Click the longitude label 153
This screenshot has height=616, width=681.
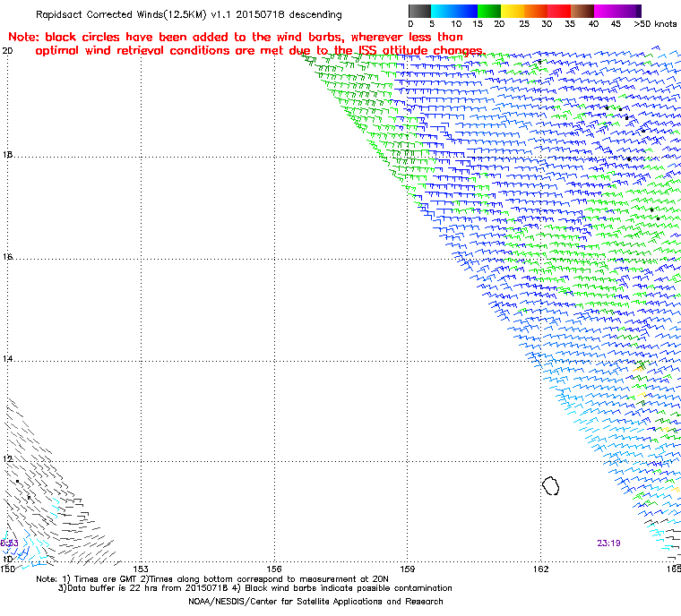[141, 569]
